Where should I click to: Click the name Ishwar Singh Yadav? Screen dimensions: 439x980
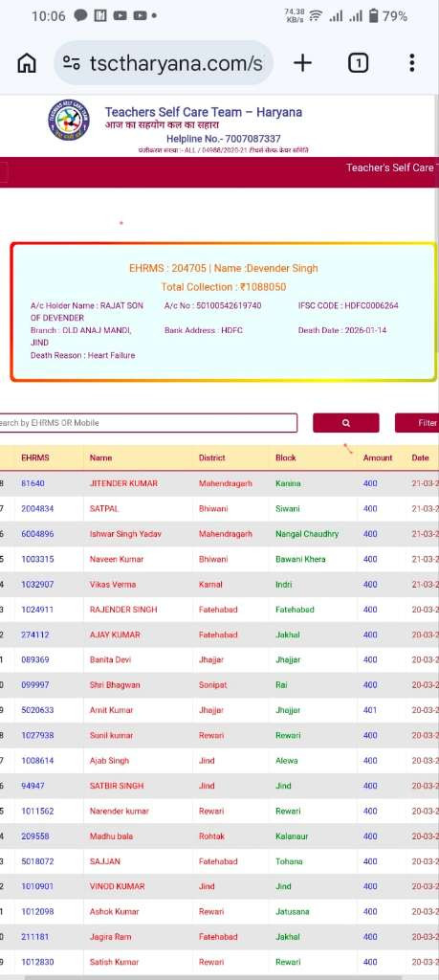click(x=125, y=534)
